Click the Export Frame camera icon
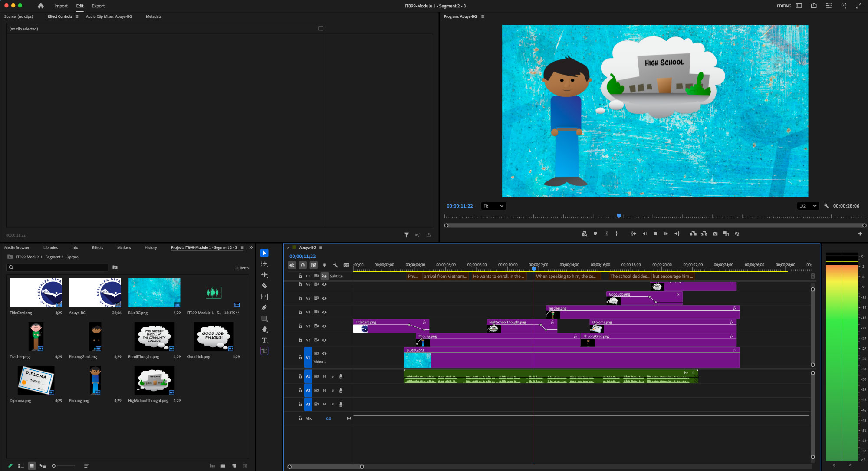The width and height of the screenshot is (868, 471). click(x=715, y=234)
